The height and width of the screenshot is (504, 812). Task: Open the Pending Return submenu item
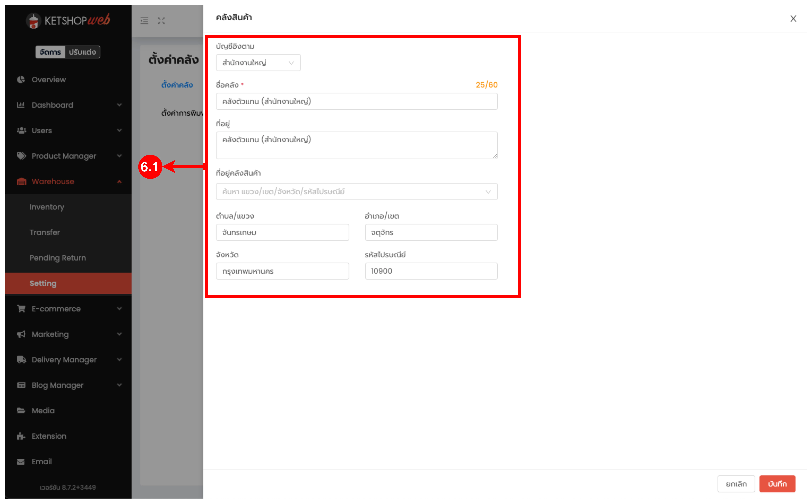tap(58, 258)
